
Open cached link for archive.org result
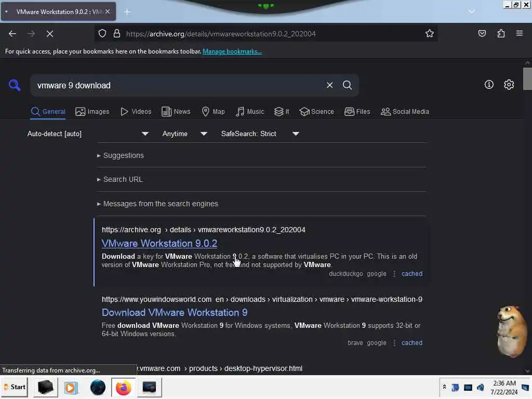[x=412, y=274]
